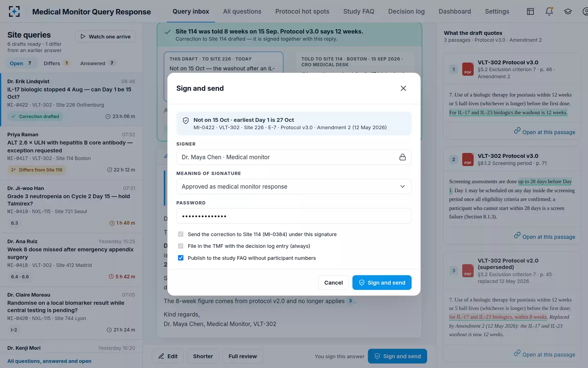The height and width of the screenshot is (368, 588).
Task: Click passage number badge 2 beside §8.1.2
Action: click(453, 159)
